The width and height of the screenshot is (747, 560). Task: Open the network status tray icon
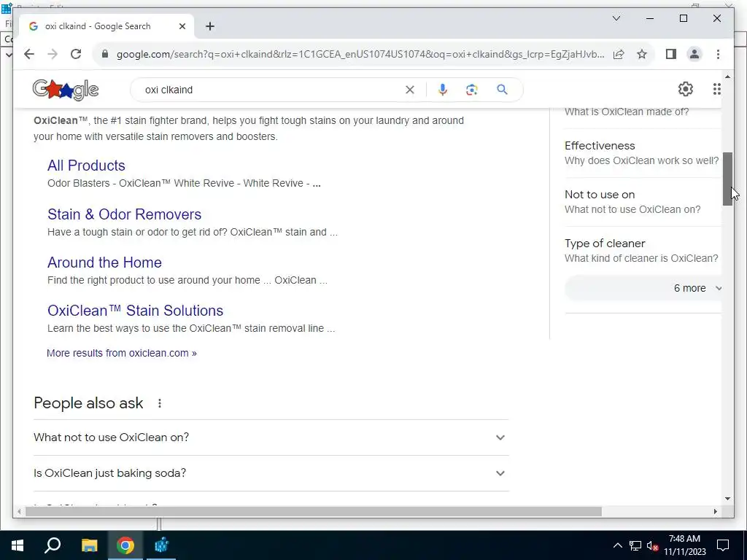coord(635,545)
